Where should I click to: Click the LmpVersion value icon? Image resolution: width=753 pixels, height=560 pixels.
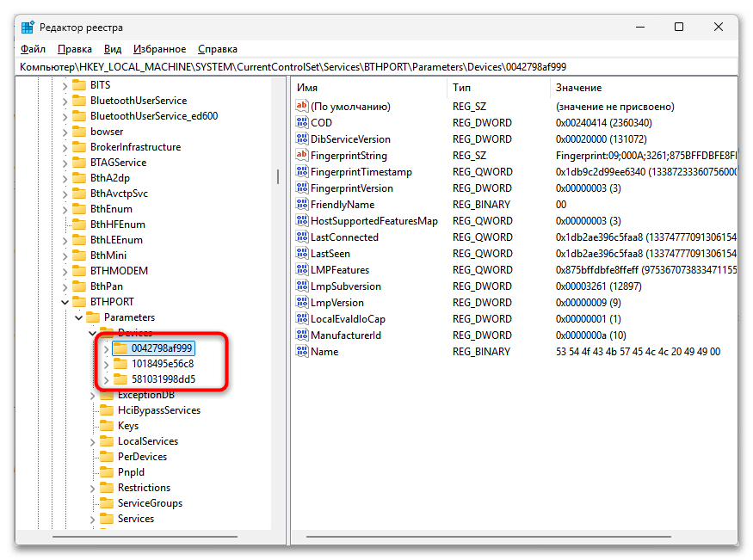pos(301,302)
